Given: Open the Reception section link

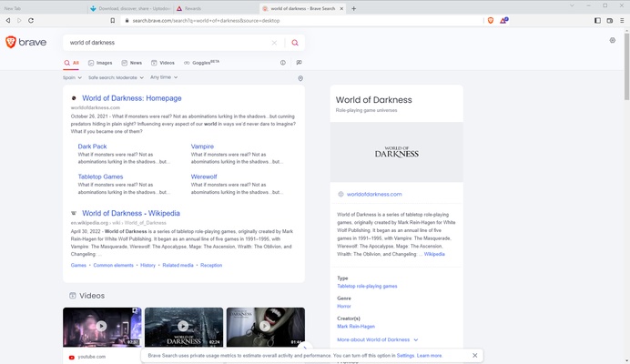Looking at the screenshot, I should click(211, 265).
